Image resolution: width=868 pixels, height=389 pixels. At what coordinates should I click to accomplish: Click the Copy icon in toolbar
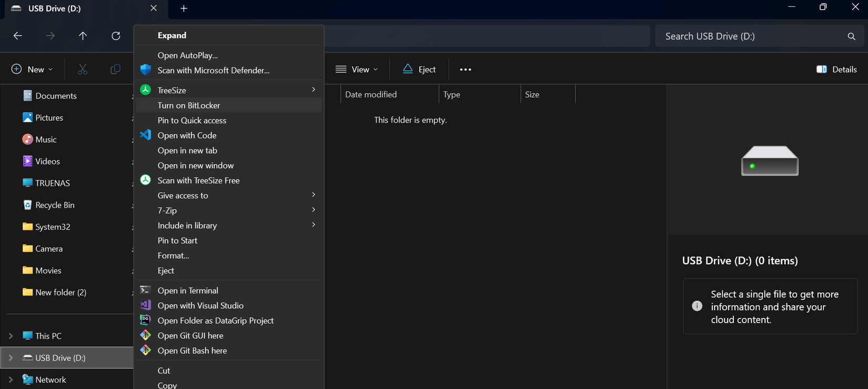pos(115,69)
